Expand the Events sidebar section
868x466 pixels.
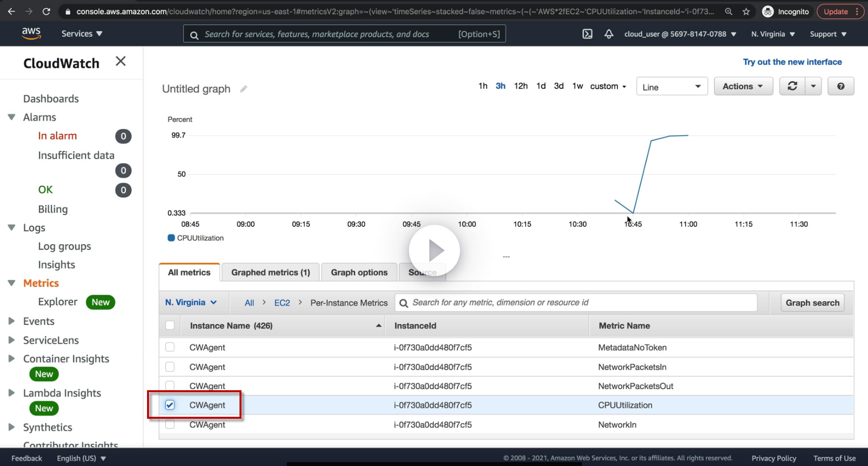12,321
